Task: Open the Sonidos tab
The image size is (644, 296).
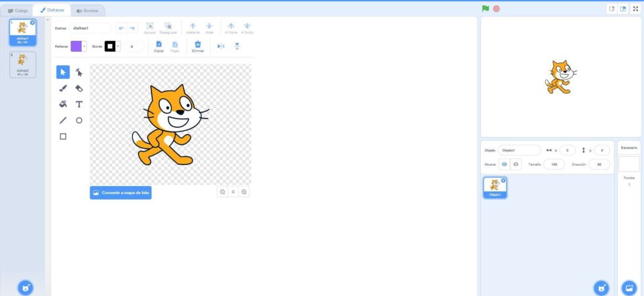Action: click(88, 11)
